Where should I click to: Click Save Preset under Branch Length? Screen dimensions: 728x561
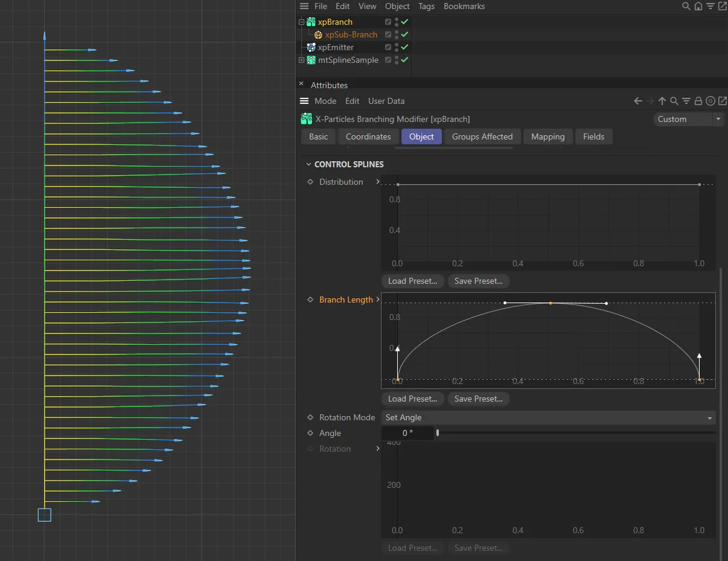pos(478,399)
